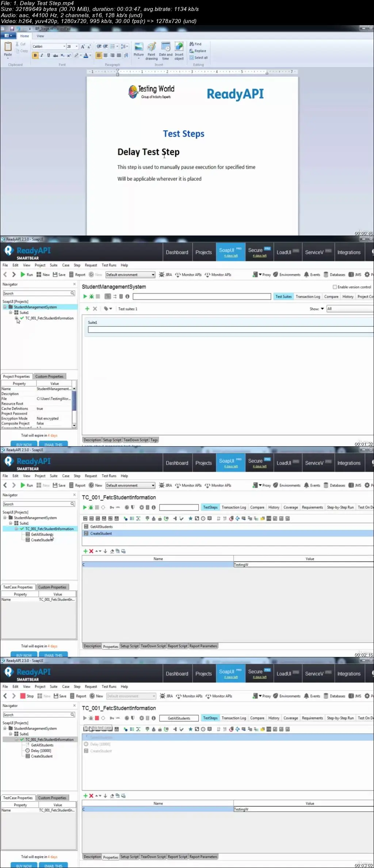Click the Project Properties tab in the Navigator
This screenshot has height=868, width=374.
click(x=16, y=376)
